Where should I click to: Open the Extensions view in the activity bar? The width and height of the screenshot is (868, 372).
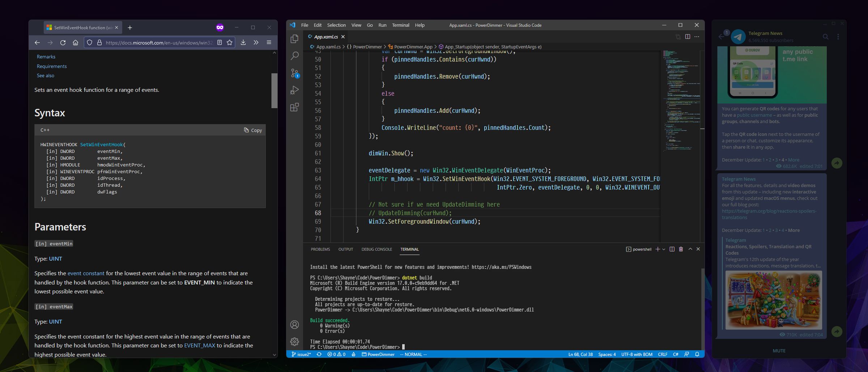tap(295, 107)
